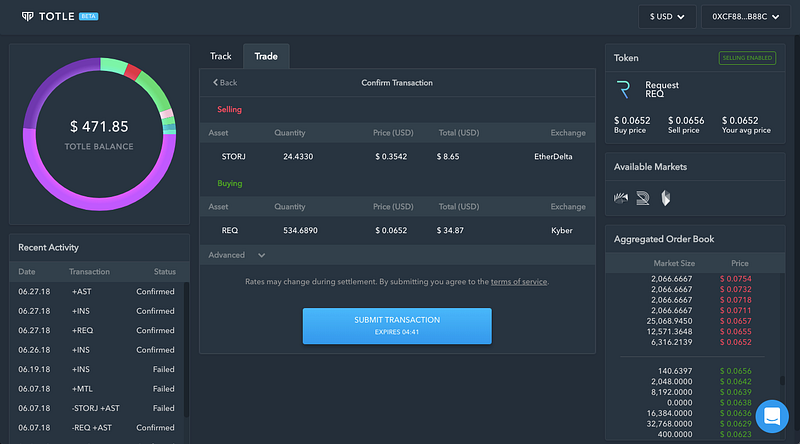Click the Aggregated Order Book heading

pyautogui.click(x=664, y=239)
